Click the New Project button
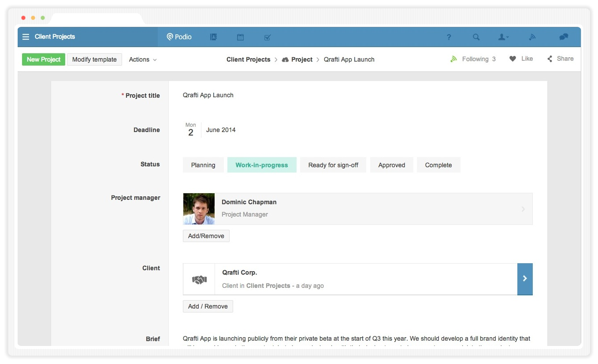The width and height of the screenshot is (598, 364). pyautogui.click(x=44, y=59)
